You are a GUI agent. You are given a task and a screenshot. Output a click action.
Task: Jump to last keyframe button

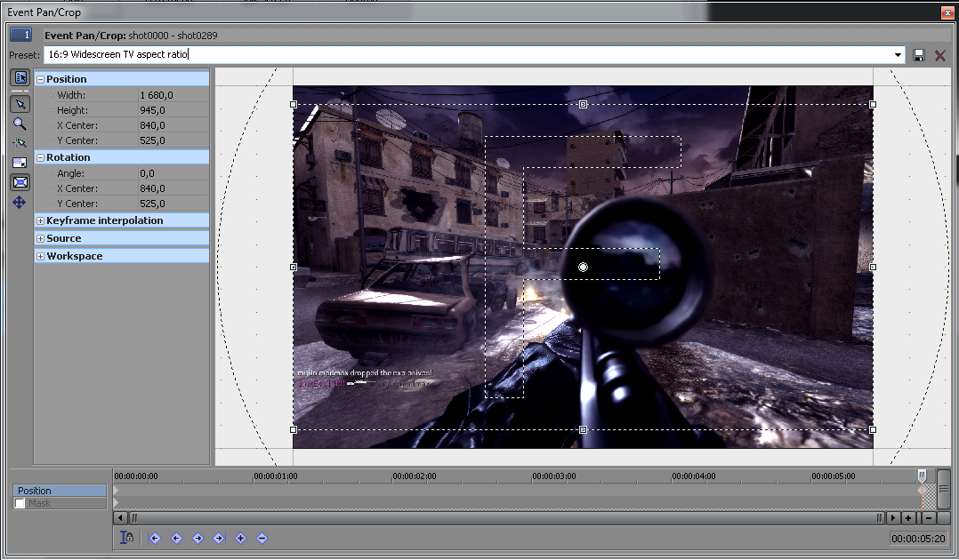219,538
